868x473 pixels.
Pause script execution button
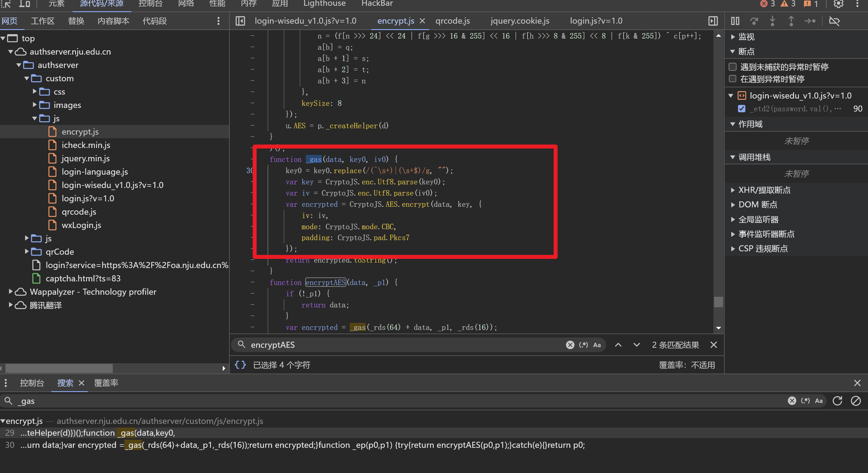pyautogui.click(x=735, y=21)
